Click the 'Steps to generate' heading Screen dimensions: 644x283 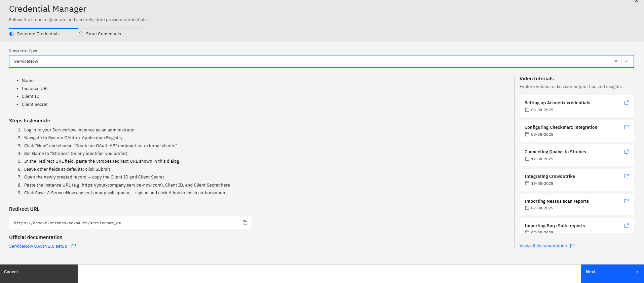coord(30,121)
